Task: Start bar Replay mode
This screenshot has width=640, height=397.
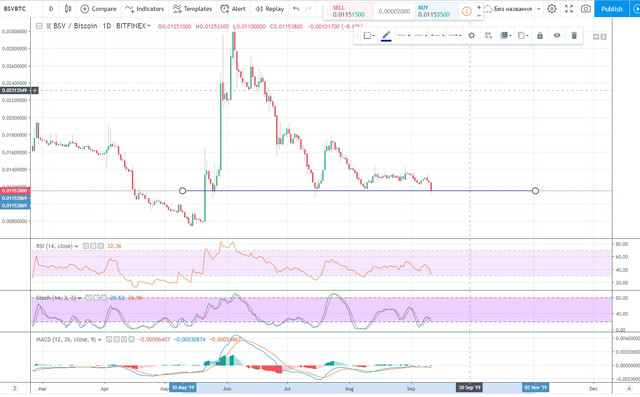Action: click(269, 9)
